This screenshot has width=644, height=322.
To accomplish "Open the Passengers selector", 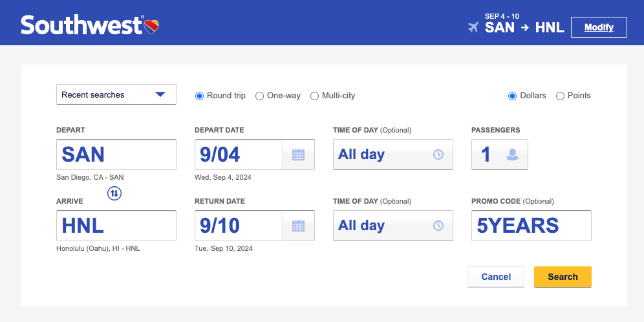I will 500,155.
